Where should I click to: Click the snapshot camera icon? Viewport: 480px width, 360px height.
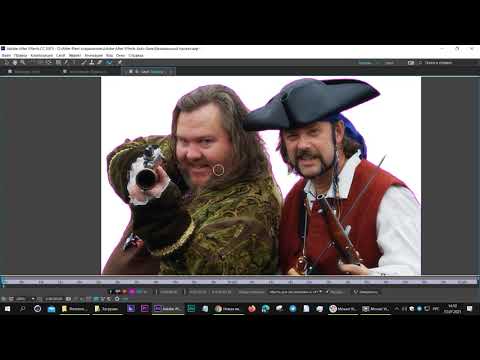[68, 299]
